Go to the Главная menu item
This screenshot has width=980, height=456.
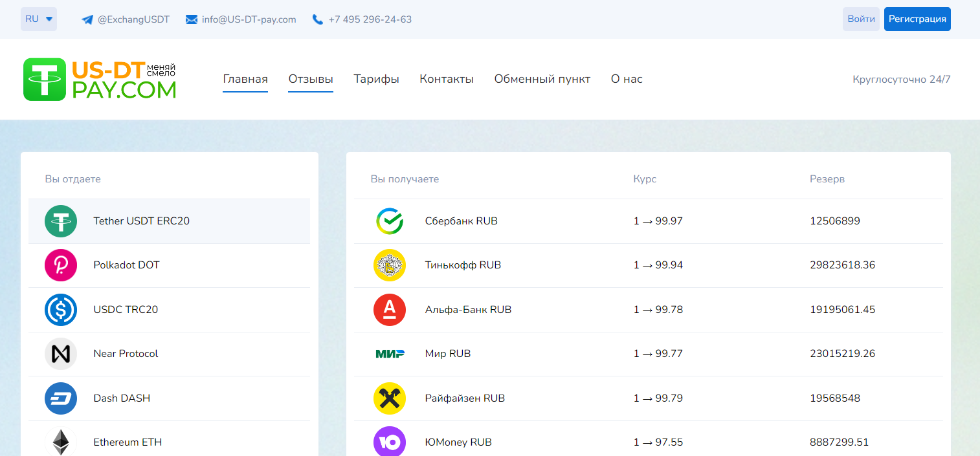tap(245, 79)
